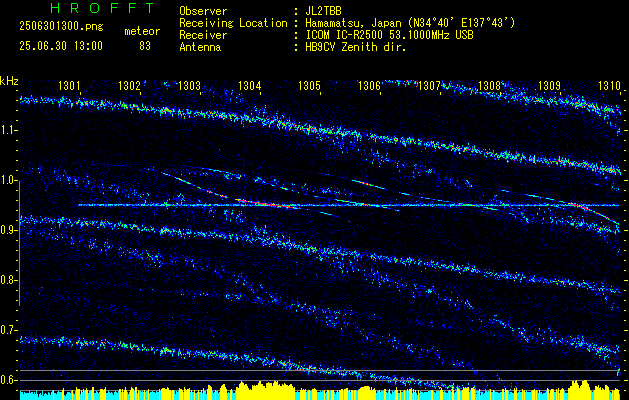629x400 pixels.
Task: Select the filename 2506301300.png
Action: [x=61, y=27]
